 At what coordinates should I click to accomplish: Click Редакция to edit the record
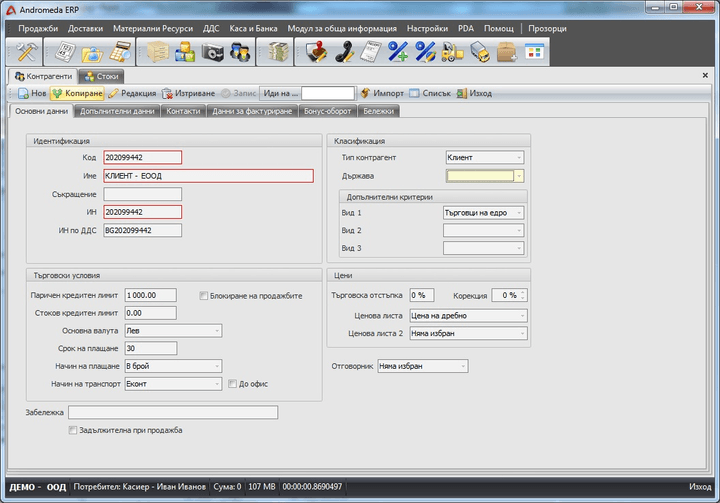(132, 93)
